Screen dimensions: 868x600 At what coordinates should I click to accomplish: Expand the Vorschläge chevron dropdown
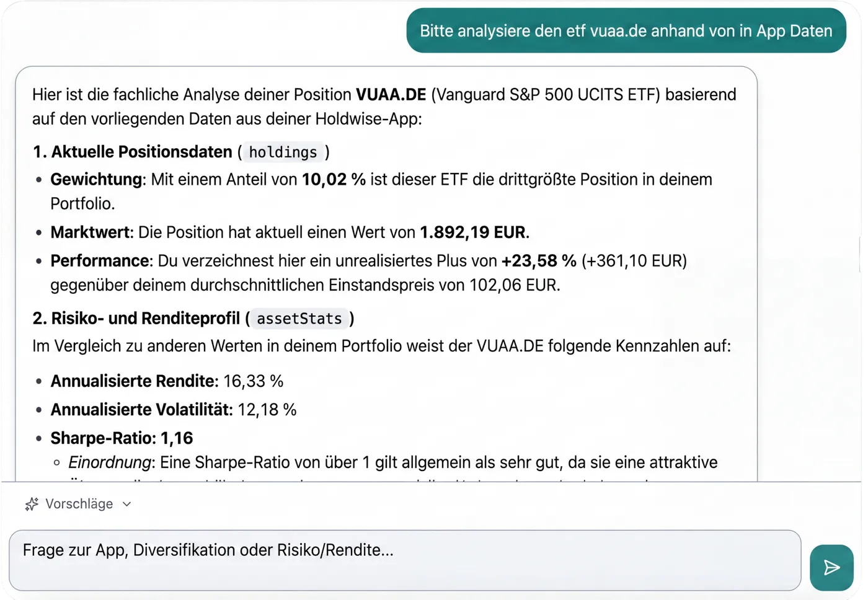point(127,504)
